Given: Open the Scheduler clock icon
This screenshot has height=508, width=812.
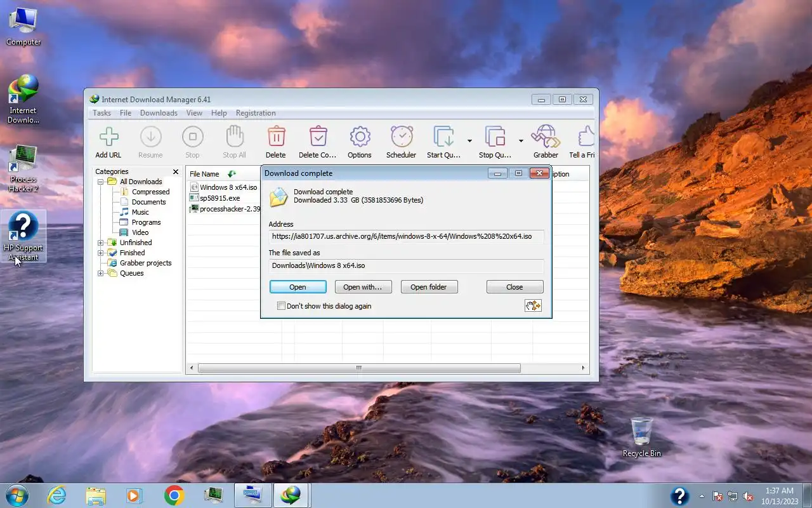Looking at the screenshot, I should pyautogui.click(x=402, y=142).
